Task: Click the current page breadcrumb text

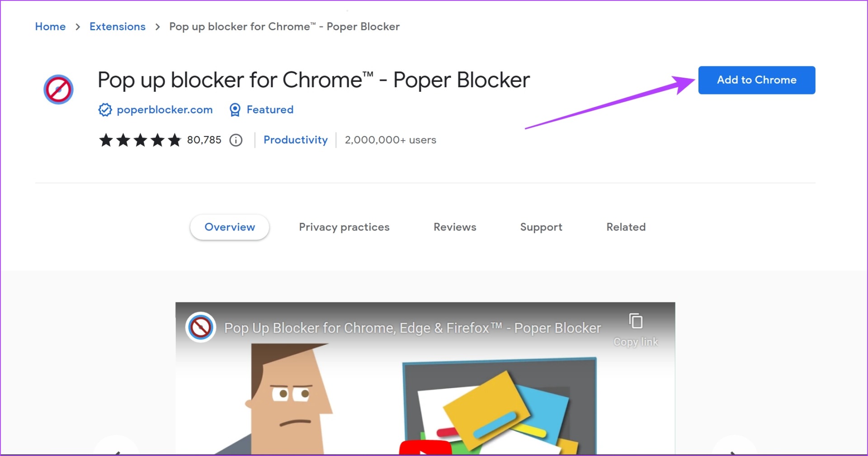Action: pos(284,27)
